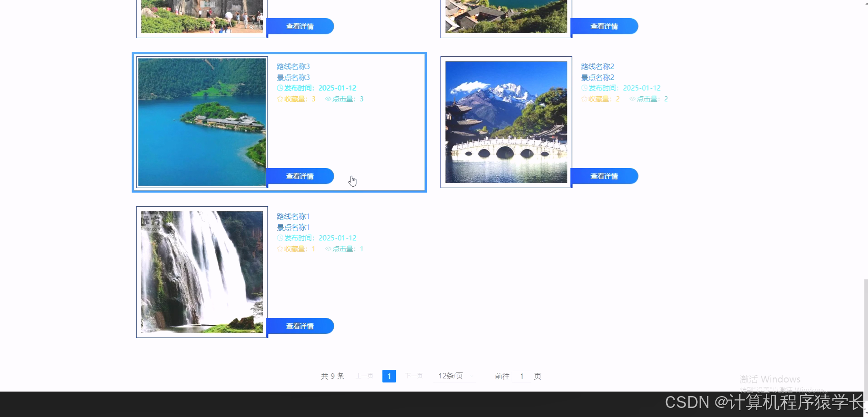Open the 12条/页 page size dropdown
The width and height of the screenshot is (868, 417).
point(454,376)
